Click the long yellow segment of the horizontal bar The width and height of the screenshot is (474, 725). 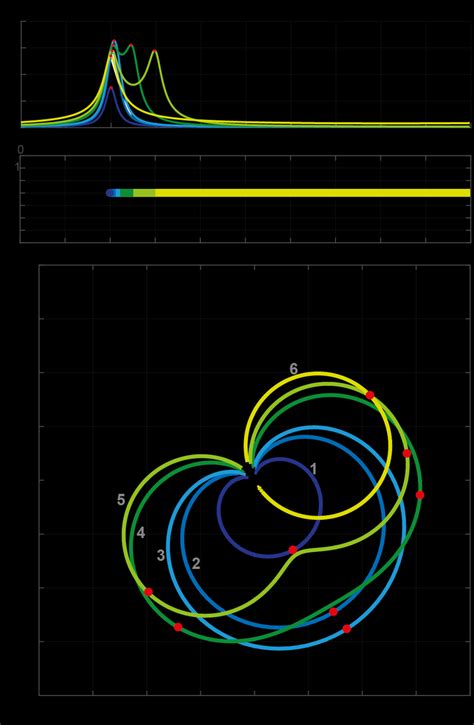pos(313,193)
